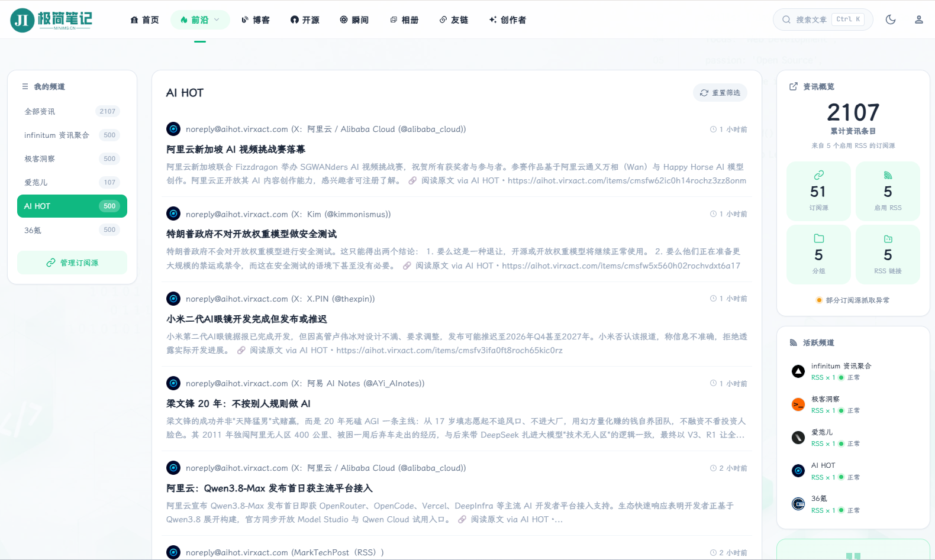Select the 全部资讯 channel
The image size is (935, 560).
72,111
